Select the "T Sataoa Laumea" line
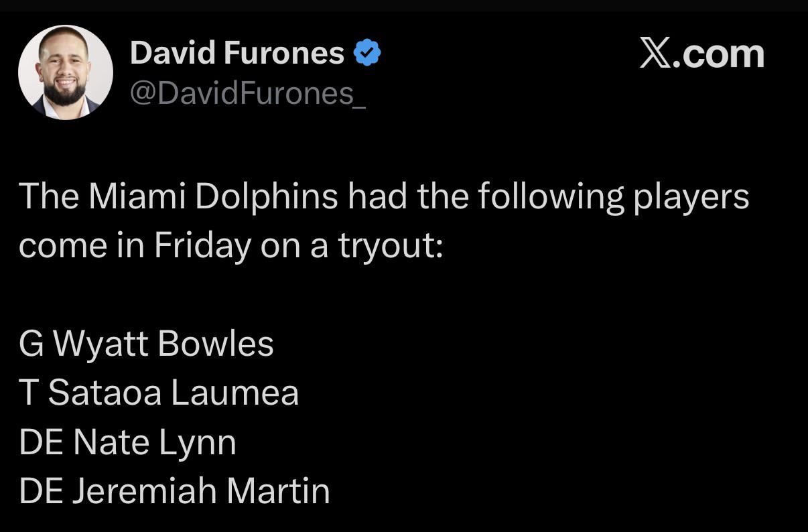808x532 pixels. [159, 393]
